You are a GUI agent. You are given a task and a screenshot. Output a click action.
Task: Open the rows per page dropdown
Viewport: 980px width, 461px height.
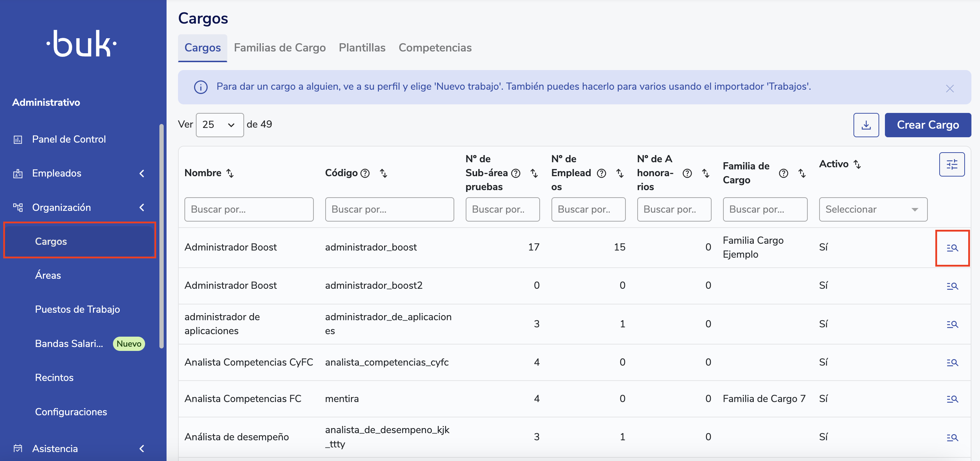(219, 125)
